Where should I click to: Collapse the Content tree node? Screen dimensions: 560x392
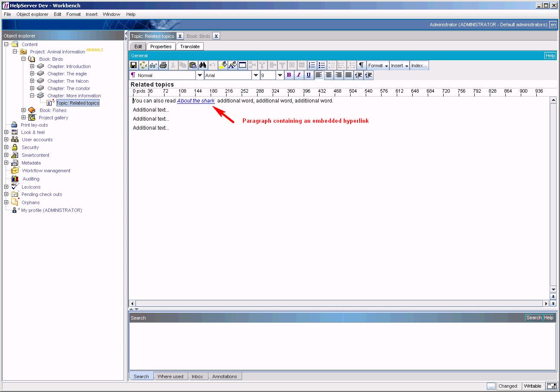(x=6, y=44)
